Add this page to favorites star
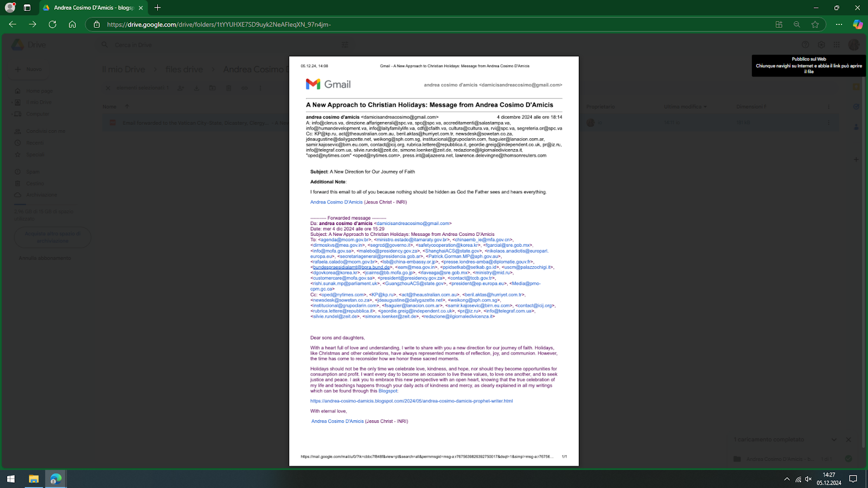Image resolution: width=868 pixels, height=488 pixels. click(815, 24)
